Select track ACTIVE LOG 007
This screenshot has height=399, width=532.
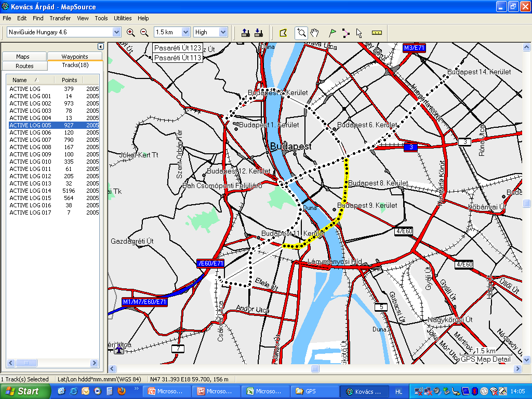click(x=54, y=140)
